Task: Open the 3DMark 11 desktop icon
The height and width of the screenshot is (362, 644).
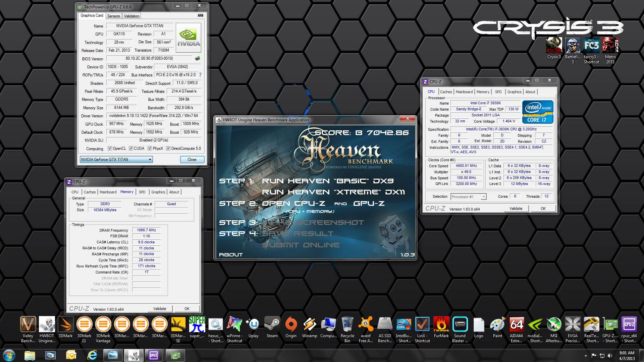Action: point(84,329)
